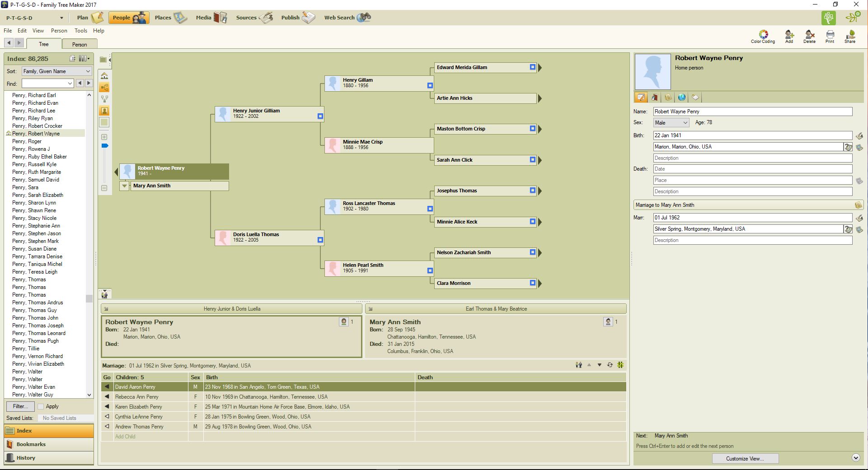Screen dimensions: 868x470
Task: Open the Sex dropdown for Robert
Action: [x=671, y=123]
